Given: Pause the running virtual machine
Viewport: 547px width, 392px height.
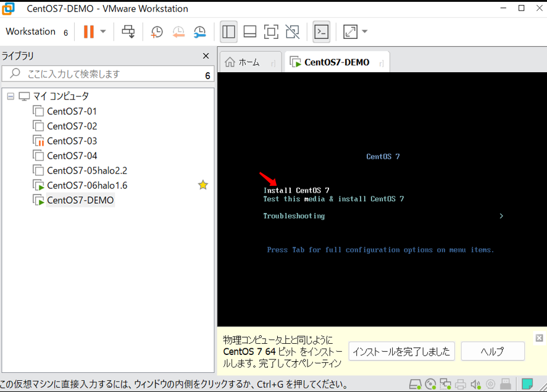Looking at the screenshot, I should tap(89, 31).
